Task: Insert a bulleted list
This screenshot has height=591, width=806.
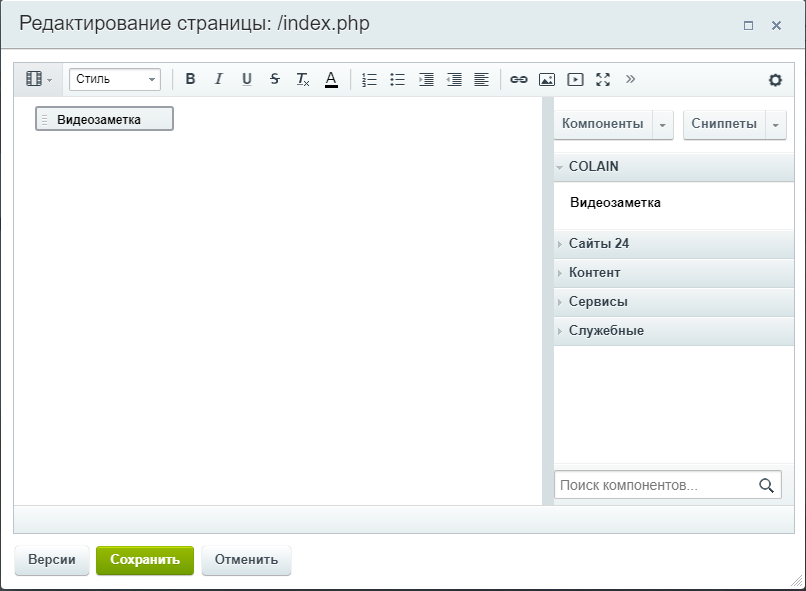Action: [397, 80]
